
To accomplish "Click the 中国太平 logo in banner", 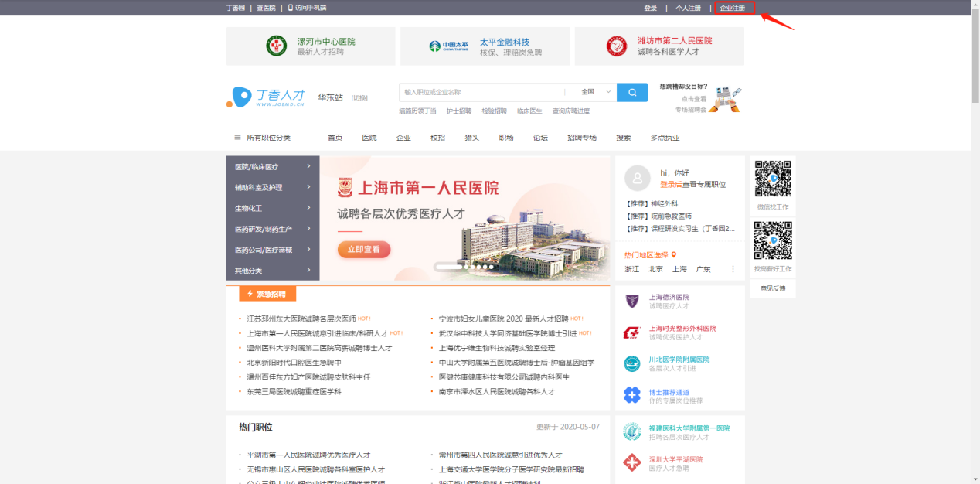I will pyautogui.click(x=448, y=46).
